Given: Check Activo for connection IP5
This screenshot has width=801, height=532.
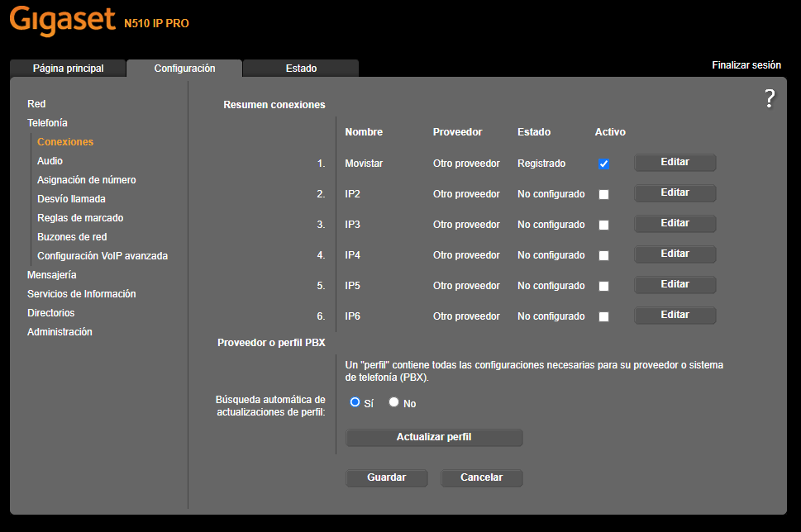Looking at the screenshot, I should [x=603, y=285].
